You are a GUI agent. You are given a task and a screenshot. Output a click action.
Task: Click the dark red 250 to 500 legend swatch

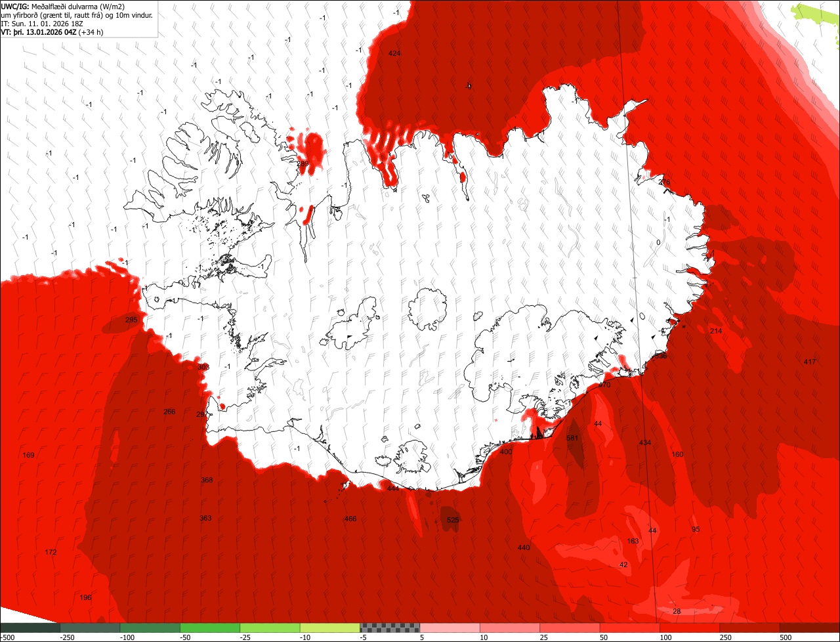(x=750, y=628)
